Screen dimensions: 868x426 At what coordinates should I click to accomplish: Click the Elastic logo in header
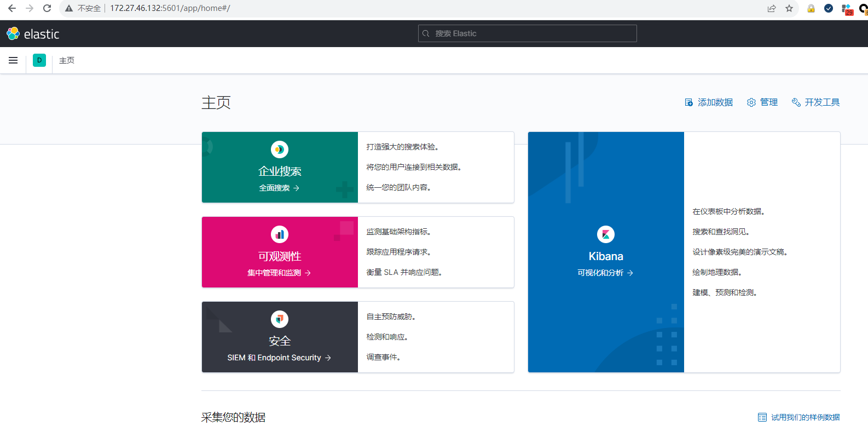[33, 34]
